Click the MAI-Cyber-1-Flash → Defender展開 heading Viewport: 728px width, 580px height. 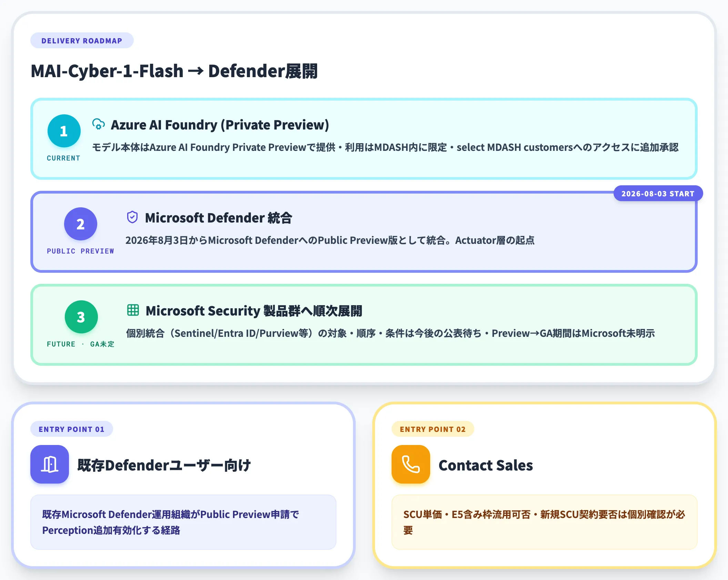coord(174,71)
